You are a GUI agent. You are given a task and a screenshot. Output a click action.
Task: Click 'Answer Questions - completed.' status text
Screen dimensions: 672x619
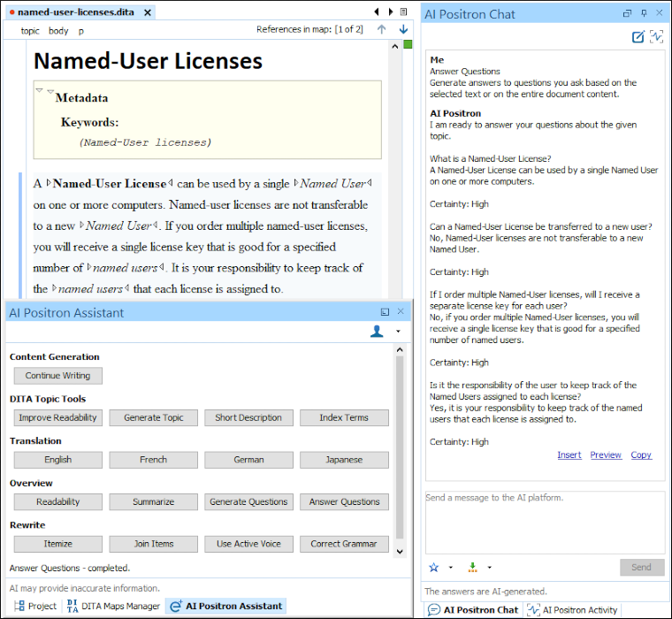[x=70, y=568]
